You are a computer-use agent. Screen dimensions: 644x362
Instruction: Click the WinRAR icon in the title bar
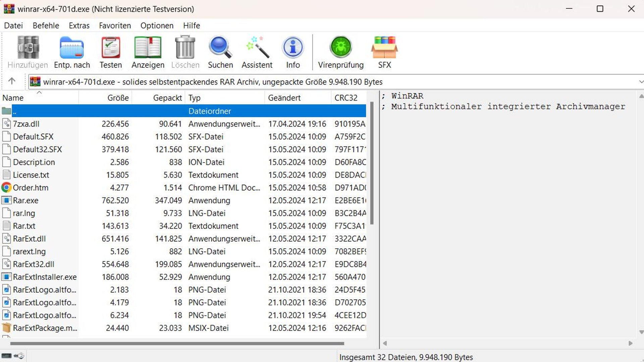tap(9, 9)
